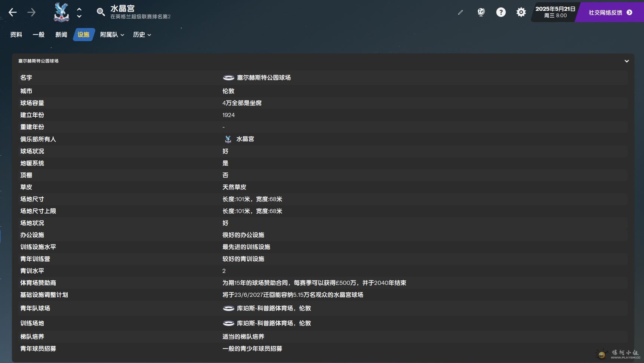Click the 体育场赞助商 sponsorship contract text

pyautogui.click(x=314, y=283)
